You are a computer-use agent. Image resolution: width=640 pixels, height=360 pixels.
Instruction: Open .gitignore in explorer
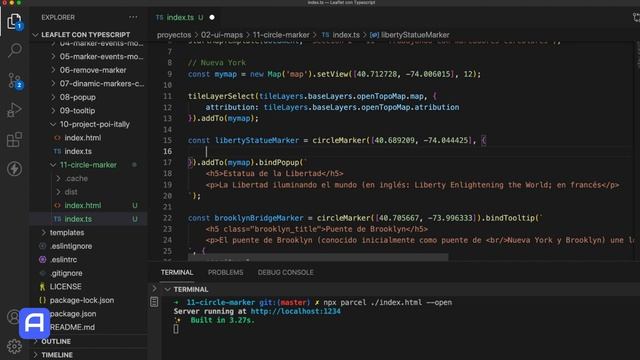tap(66, 273)
